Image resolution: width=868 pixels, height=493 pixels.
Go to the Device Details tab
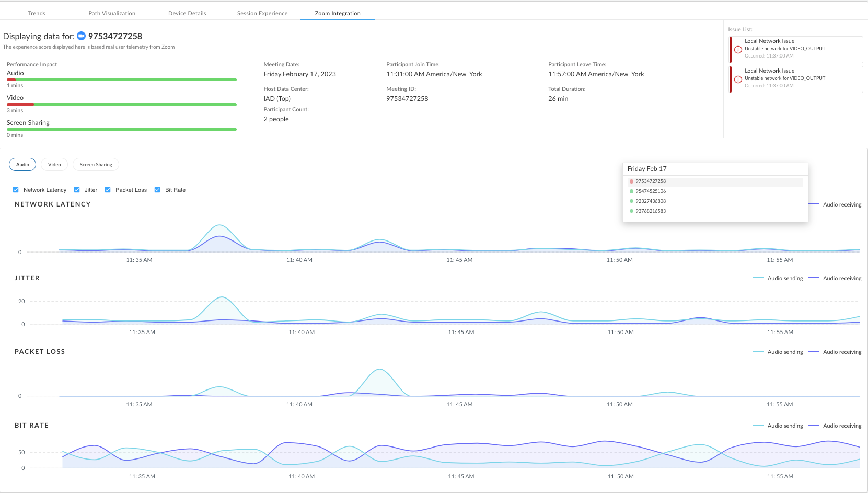[x=187, y=13]
